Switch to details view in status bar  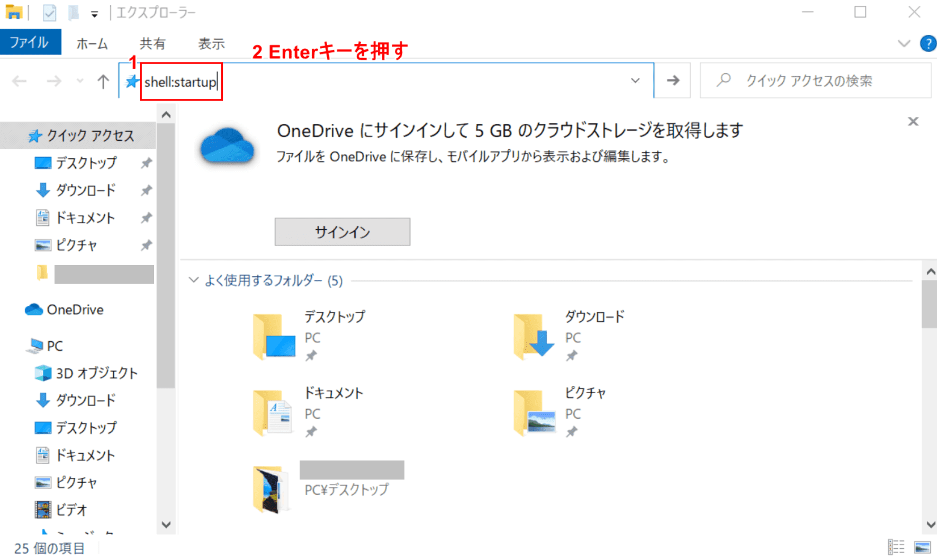pyautogui.click(x=896, y=547)
